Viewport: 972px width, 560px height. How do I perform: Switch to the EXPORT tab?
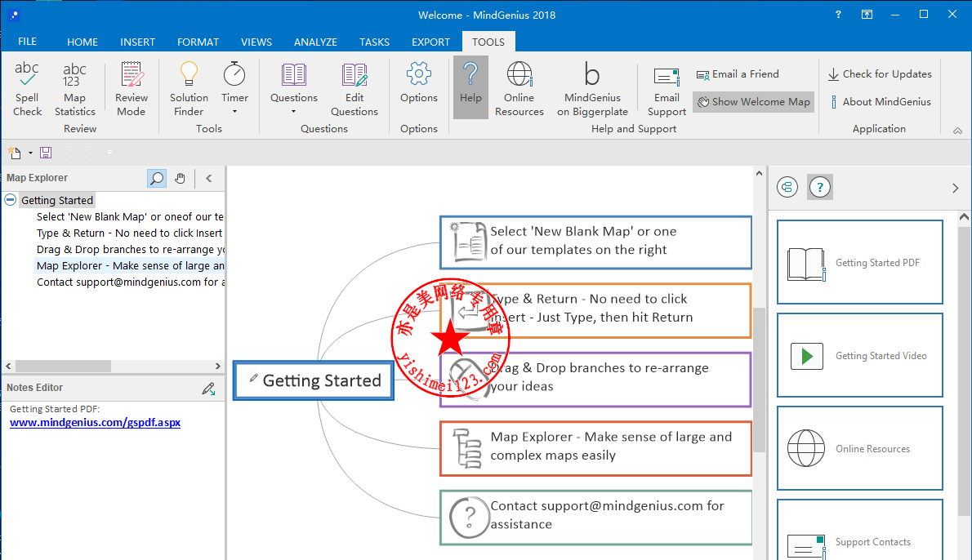pyautogui.click(x=430, y=42)
